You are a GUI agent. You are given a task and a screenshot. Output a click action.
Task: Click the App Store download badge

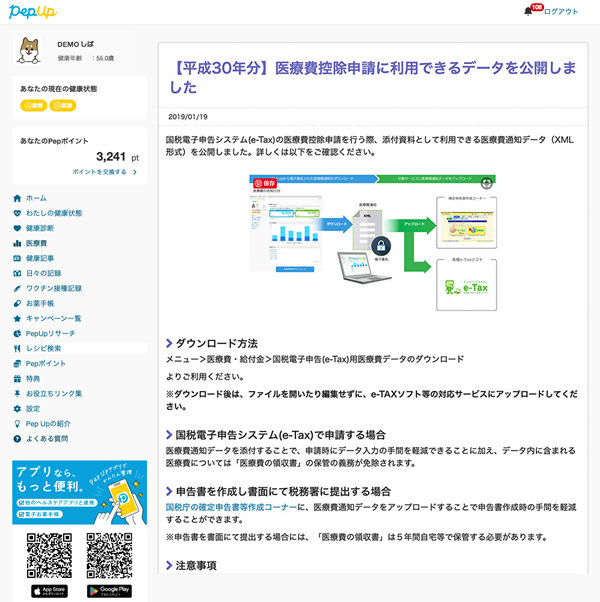48,591
